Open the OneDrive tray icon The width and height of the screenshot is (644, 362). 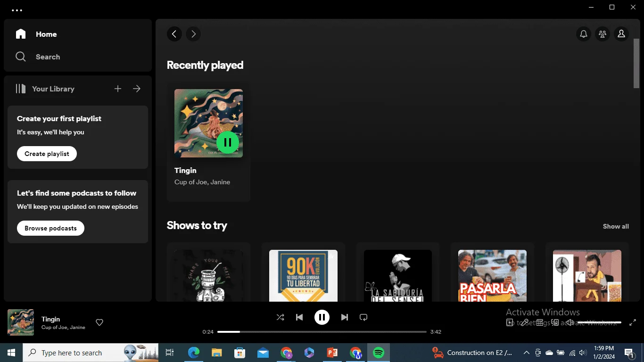[549, 353]
